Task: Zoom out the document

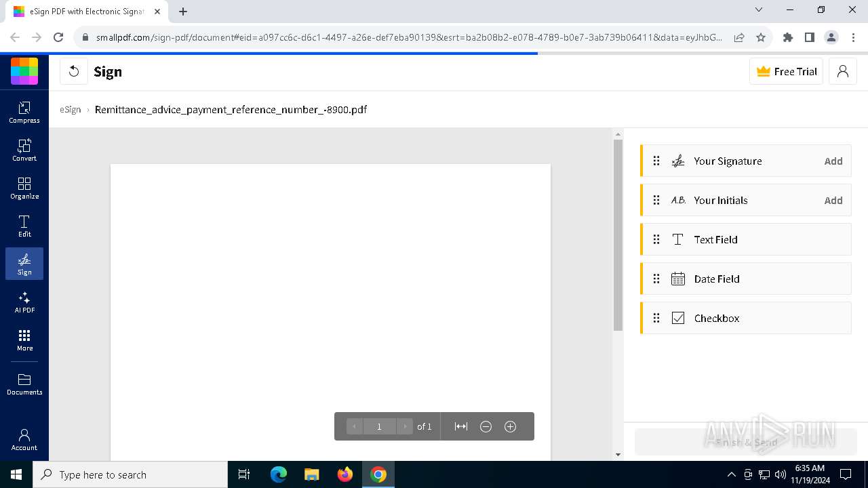Action: click(486, 426)
